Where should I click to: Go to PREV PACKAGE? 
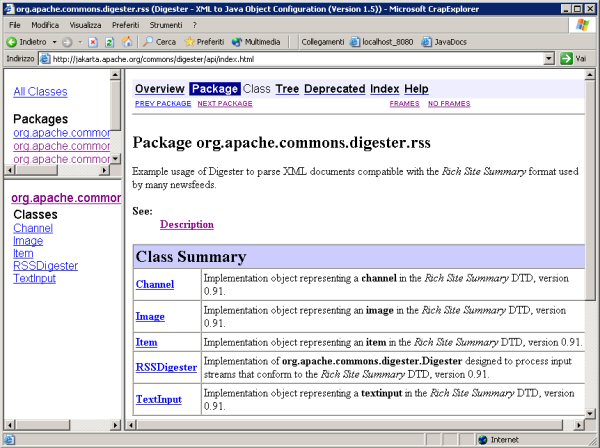pyautogui.click(x=163, y=104)
